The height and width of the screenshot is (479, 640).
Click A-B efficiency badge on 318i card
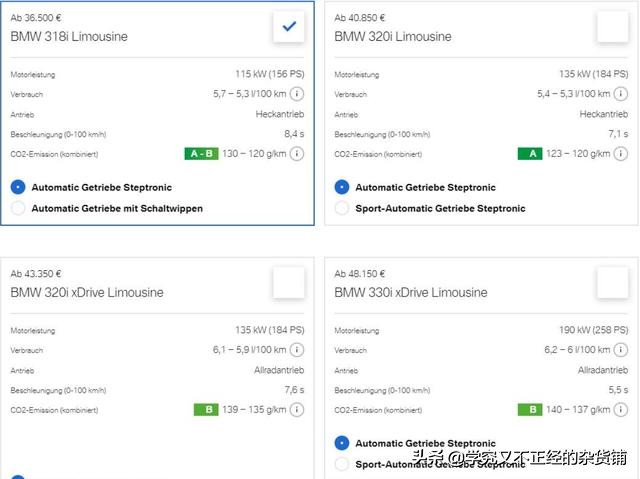tap(201, 154)
